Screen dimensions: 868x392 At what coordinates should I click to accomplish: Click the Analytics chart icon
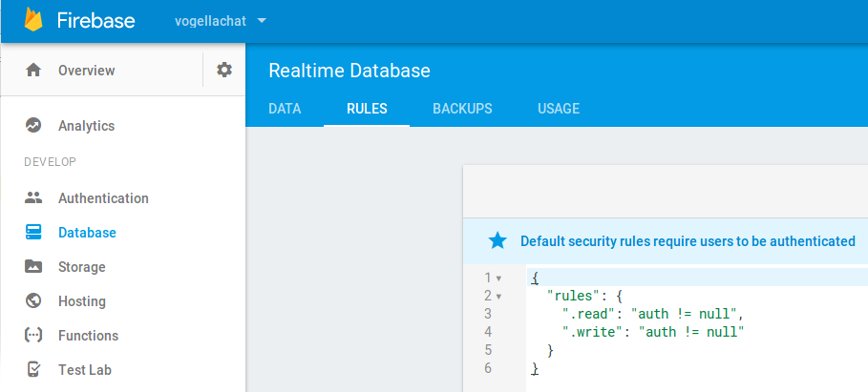point(33,126)
